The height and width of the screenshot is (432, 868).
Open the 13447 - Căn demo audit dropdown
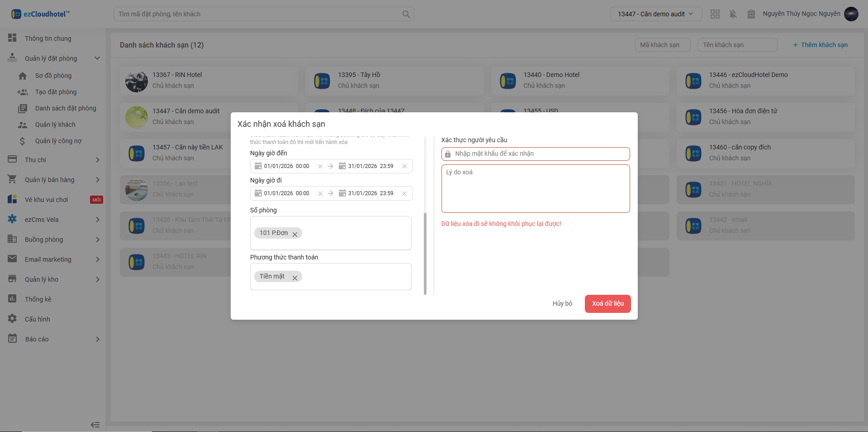click(656, 14)
